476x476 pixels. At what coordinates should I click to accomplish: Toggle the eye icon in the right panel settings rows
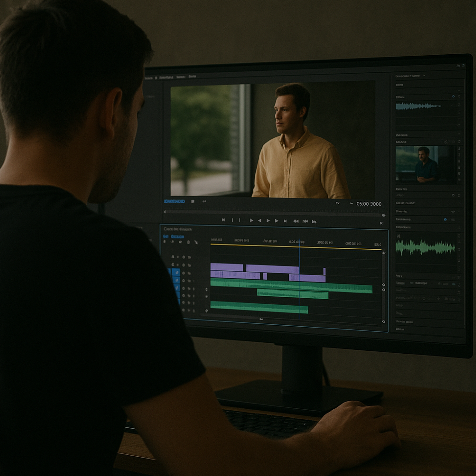tap(453, 212)
